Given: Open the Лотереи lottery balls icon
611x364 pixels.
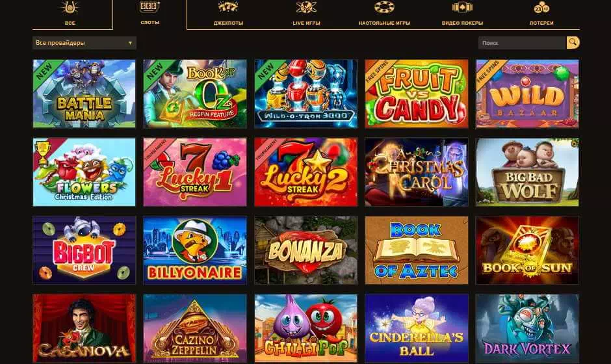Looking at the screenshot, I should coord(541,7).
